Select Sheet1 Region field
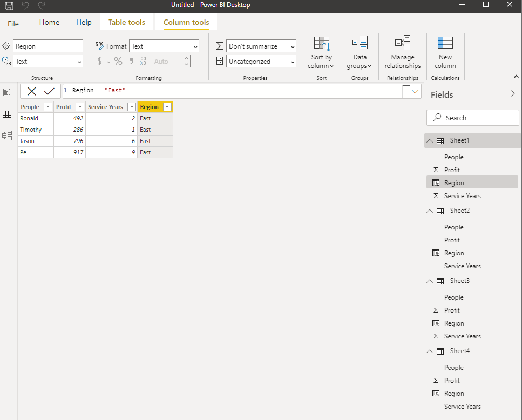 [472, 182]
